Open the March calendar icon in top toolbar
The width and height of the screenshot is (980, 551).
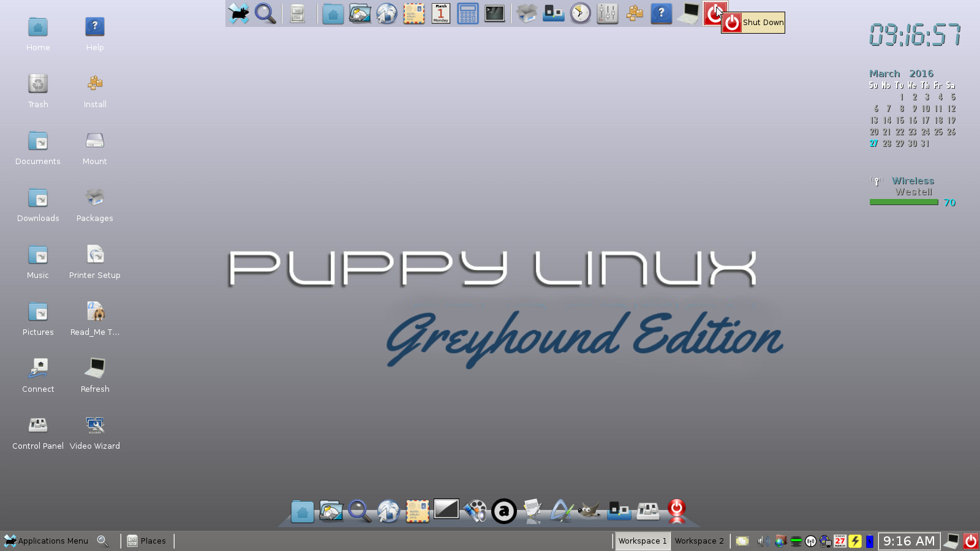[440, 13]
